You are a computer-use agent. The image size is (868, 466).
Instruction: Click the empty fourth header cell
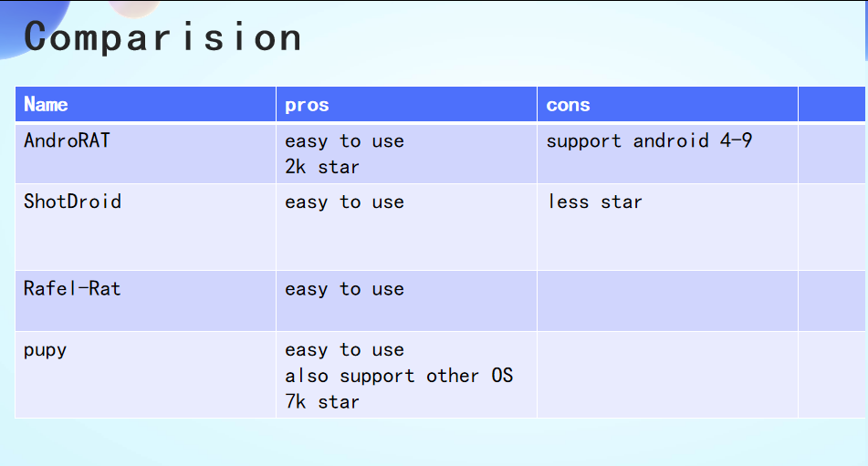coord(831,105)
